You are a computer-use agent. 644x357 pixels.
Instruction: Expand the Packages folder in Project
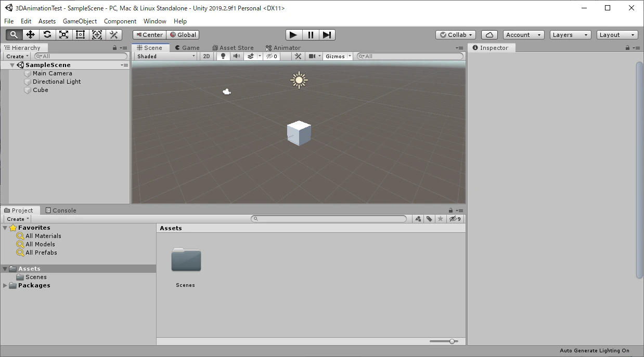coord(5,285)
